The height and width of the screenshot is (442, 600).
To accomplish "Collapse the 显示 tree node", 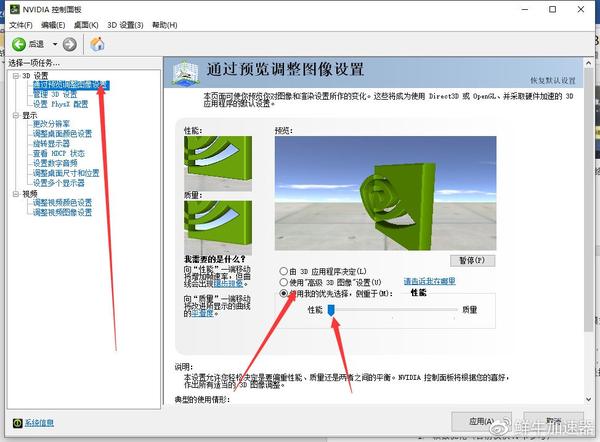I will click(x=16, y=115).
